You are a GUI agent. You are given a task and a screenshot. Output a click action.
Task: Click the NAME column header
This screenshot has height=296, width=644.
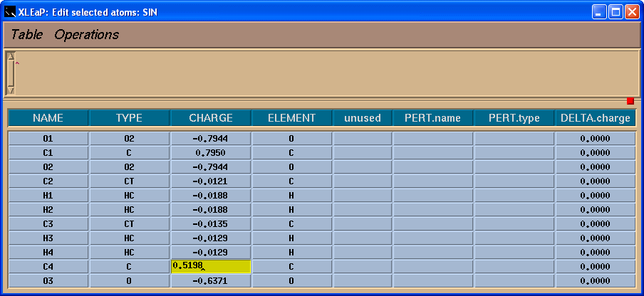pos(48,119)
